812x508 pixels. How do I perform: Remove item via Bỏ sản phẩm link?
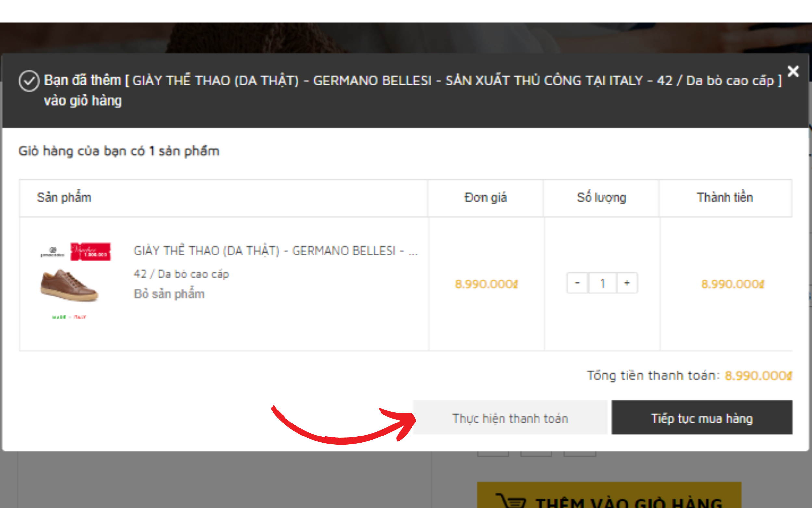(169, 293)
